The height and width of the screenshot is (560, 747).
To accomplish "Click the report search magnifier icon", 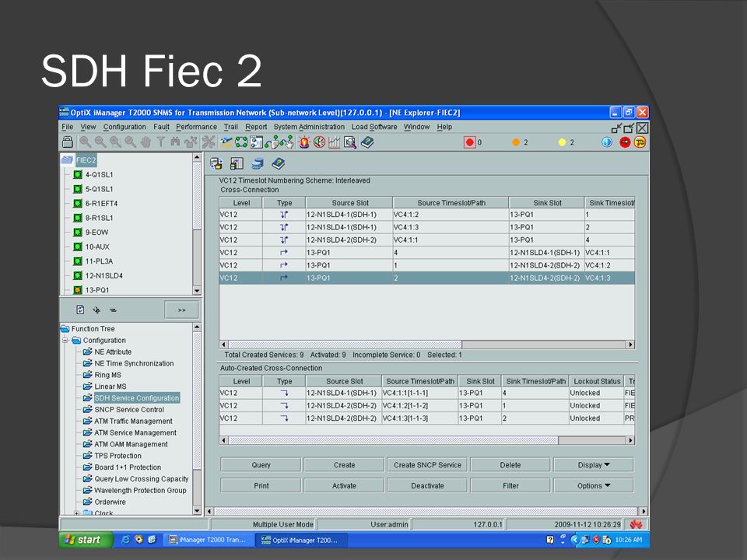I will pyautogui.click(x=350, y=142).
